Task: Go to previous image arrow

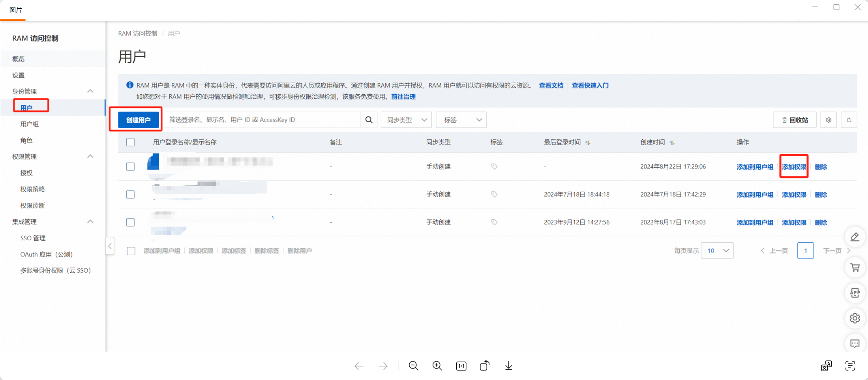Action: pyautogui.click(x=358, y=366)
